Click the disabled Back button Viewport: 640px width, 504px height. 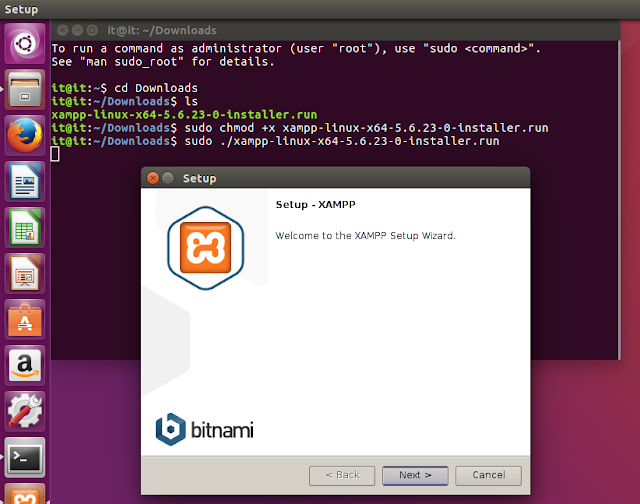click(x=342, y=475)
